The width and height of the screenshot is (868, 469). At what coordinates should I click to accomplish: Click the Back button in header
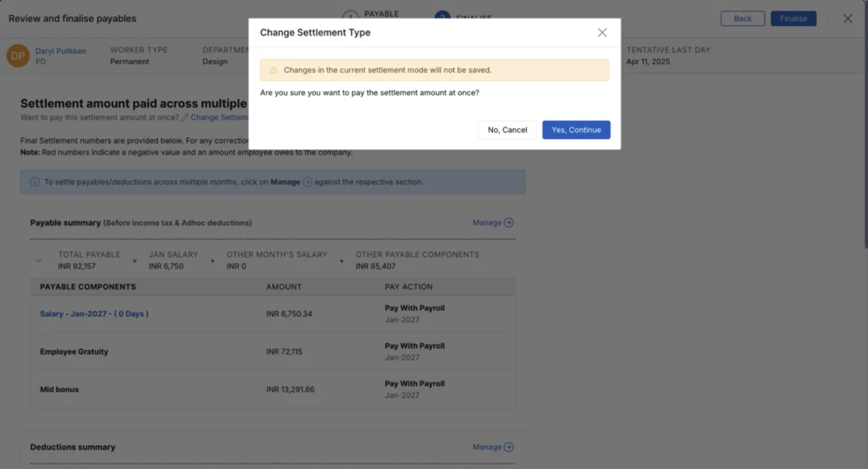click(742, 18)
